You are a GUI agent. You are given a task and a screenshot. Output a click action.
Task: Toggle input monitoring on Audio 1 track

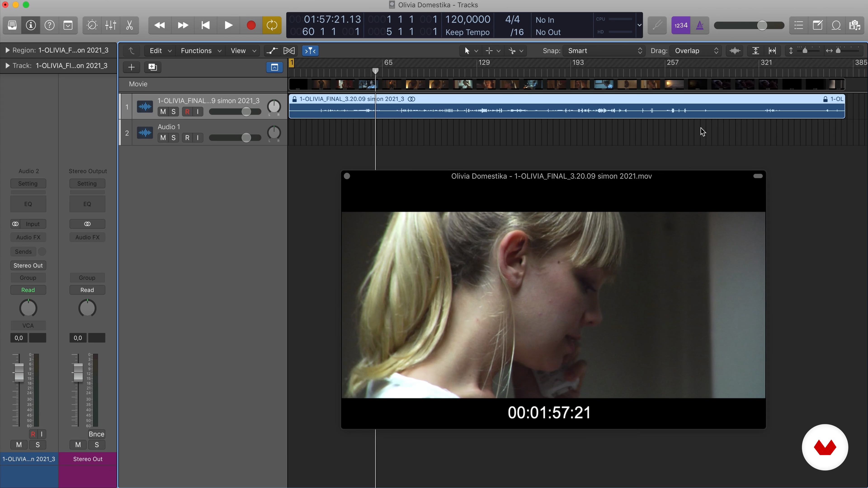click(x=198, y=138)
